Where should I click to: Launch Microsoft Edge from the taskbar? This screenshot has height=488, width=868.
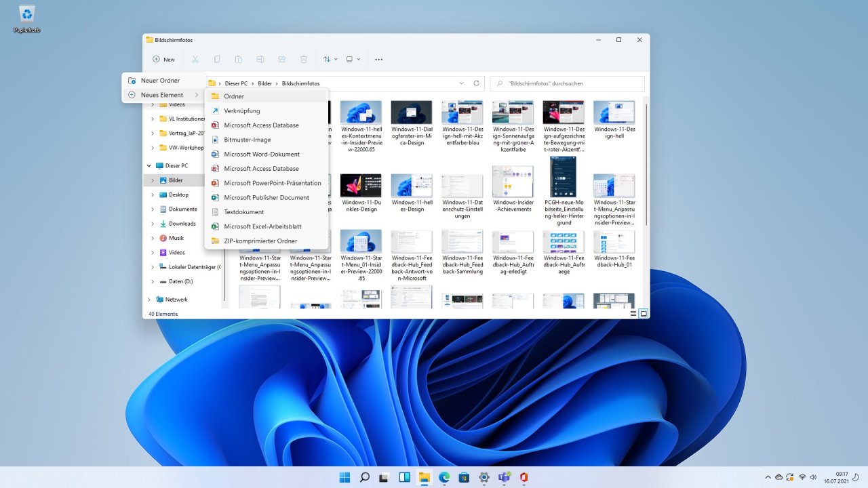pos(444,477)
